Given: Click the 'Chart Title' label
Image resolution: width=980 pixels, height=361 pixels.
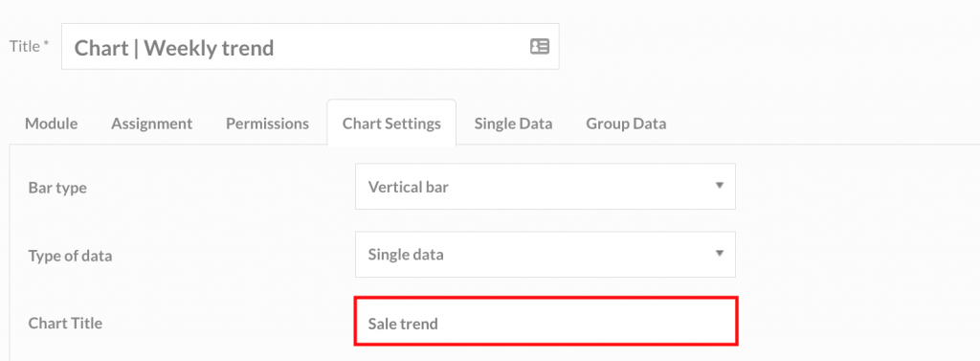Looking at the screenshot, I should (65, 324).
